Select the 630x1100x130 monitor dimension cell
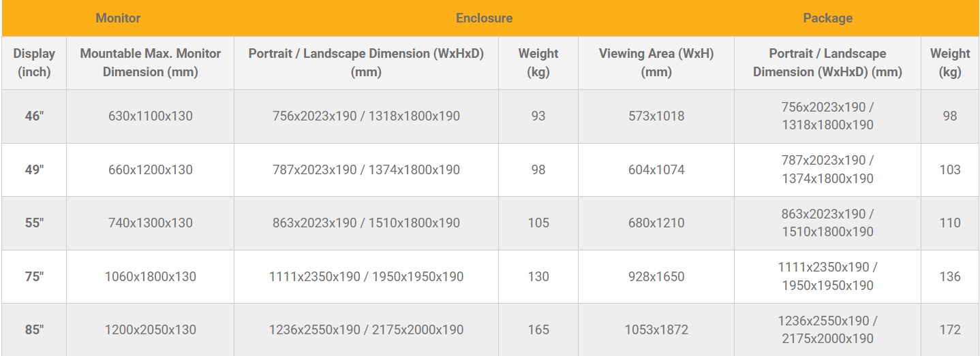Image resolution: width=980 pixels, height=356 pixels. pos(151,116)
